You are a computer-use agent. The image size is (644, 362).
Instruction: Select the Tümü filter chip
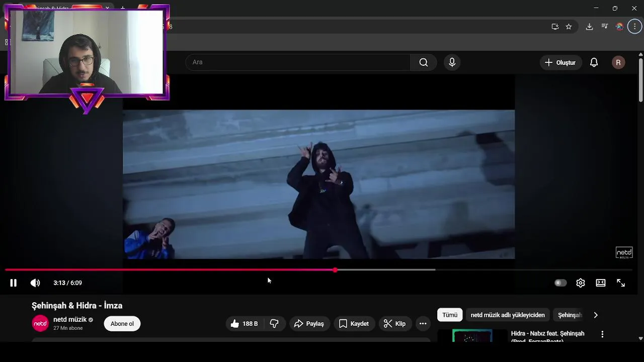click(450, 315)
